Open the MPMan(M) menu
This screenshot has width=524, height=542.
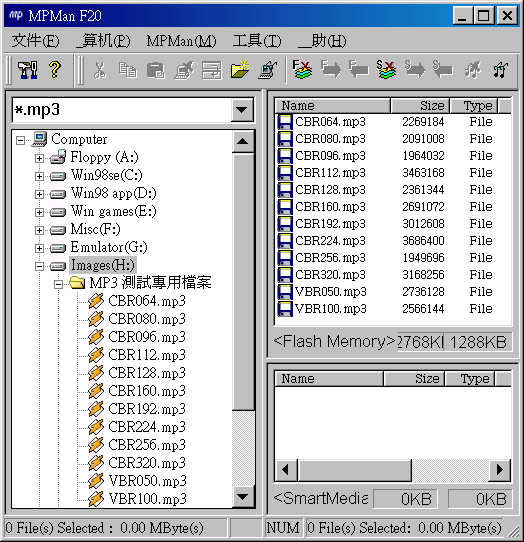[x=181, y=40]
